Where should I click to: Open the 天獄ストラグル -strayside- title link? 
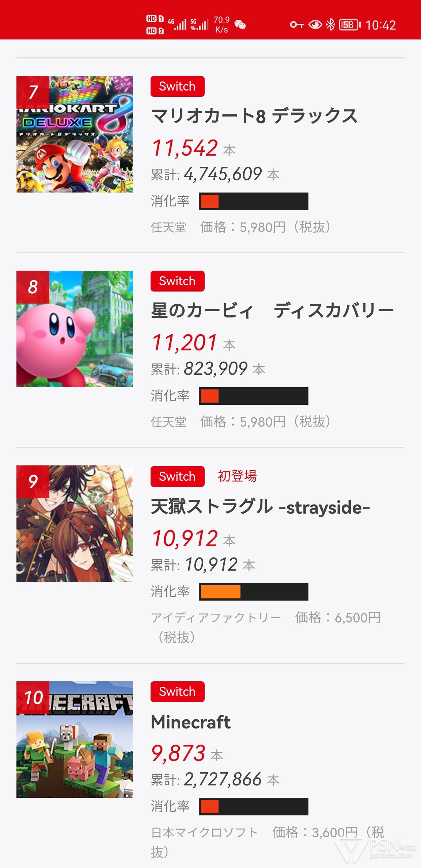click(x=260, y=507)
